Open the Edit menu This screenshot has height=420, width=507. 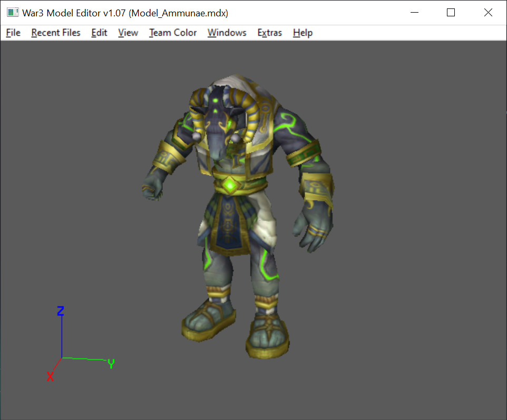99,33
